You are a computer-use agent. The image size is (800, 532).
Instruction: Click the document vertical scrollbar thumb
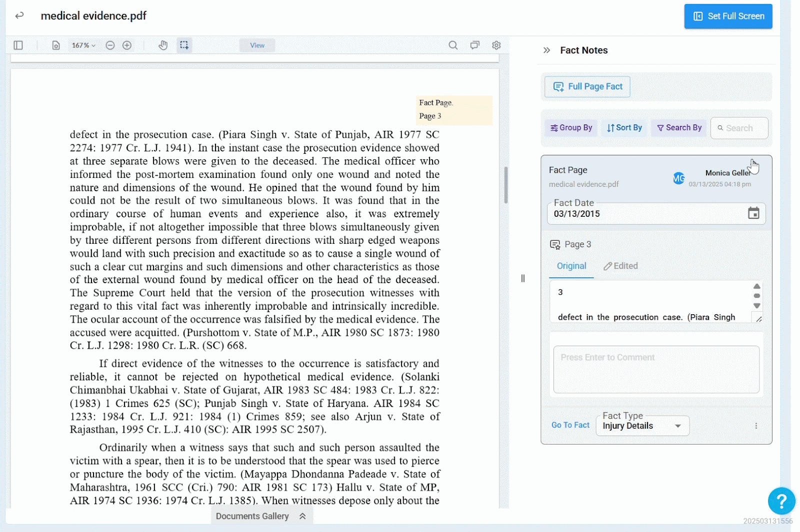506,185
